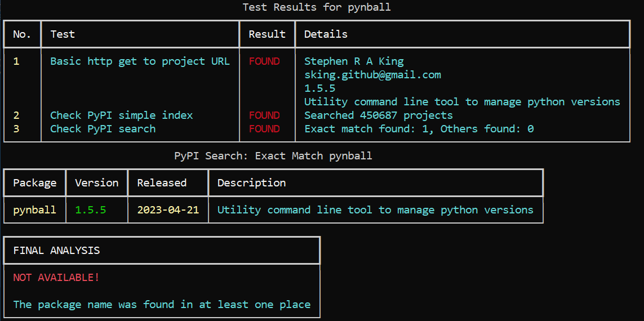644x321 pixels.
Task: Click package name 'pynball' cell
Action: pos(35,210)
